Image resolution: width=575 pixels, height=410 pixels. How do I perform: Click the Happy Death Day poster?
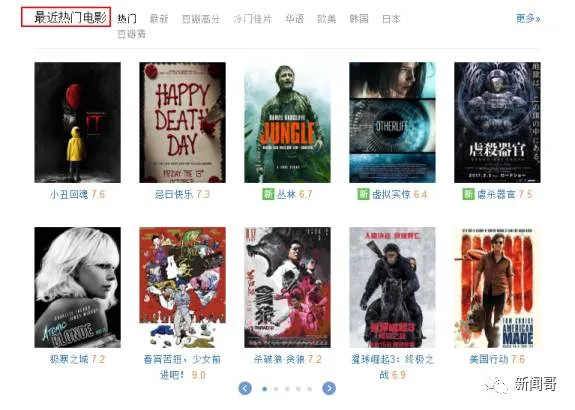pyautogui.click(x=182, y=122)
